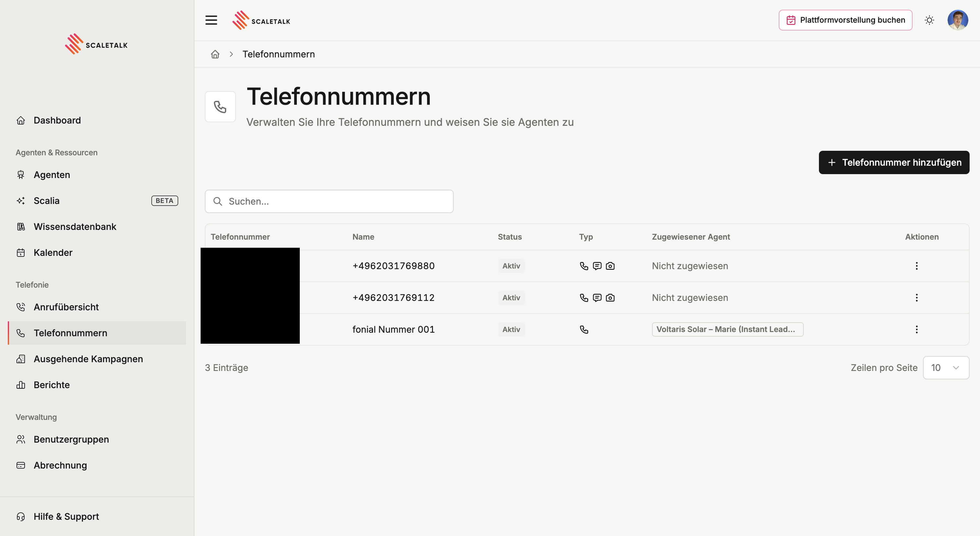Open Abrechnung in the sidebar
Image resolution: width=980 pixels, height=536 pixels.
click(97, 465)
